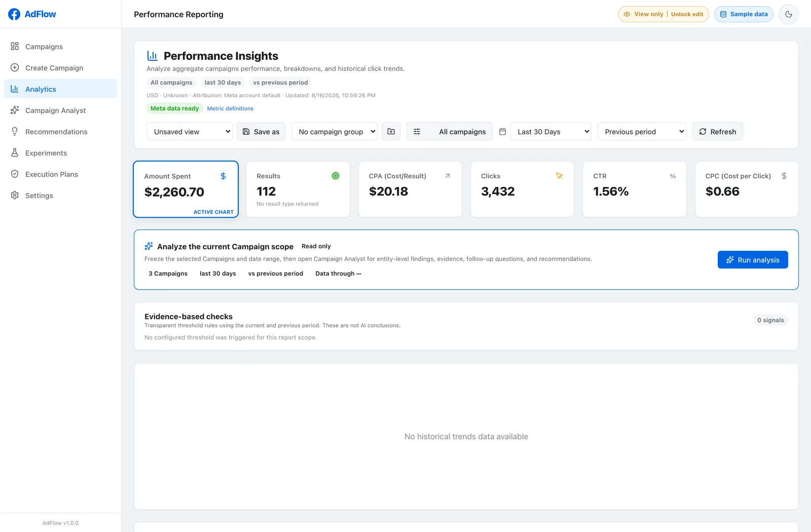Image resolution: width=811 pixels, height=532 pixels.
Task: Go to Create Campaign in sidebar
Action: click(60, 67)
